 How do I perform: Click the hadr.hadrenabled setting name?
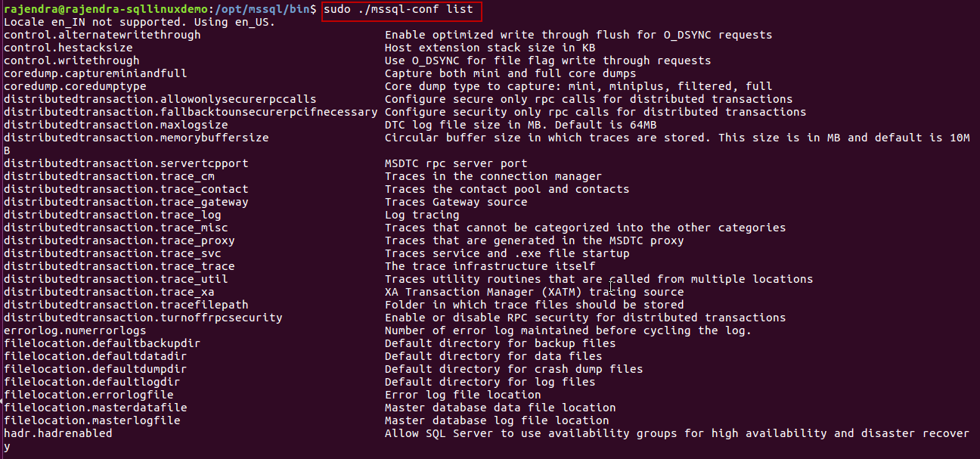[57, 433]
